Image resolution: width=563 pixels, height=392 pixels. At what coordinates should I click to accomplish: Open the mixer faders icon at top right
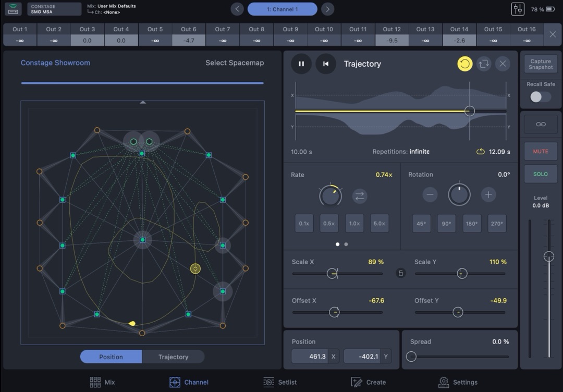(x=518, y=9)
